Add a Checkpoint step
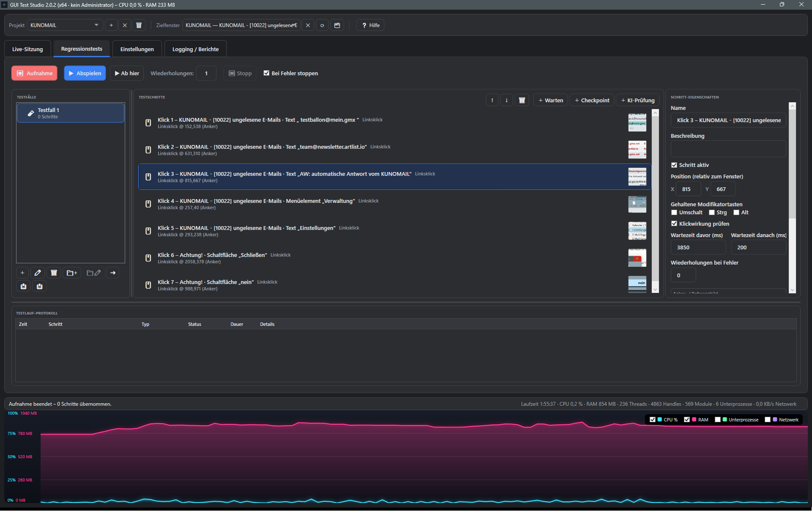The height and width of the screenshot is (511, 812). click(x=592, y=100)
